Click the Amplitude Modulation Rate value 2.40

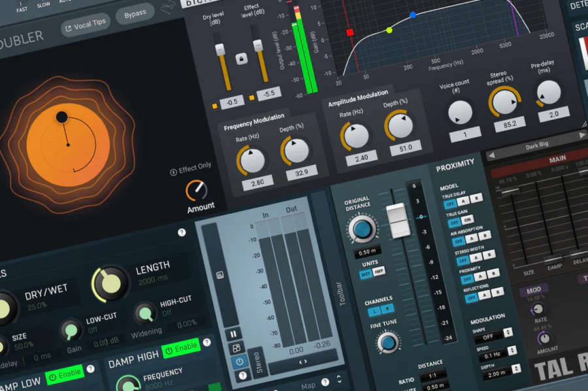(361, 158)
